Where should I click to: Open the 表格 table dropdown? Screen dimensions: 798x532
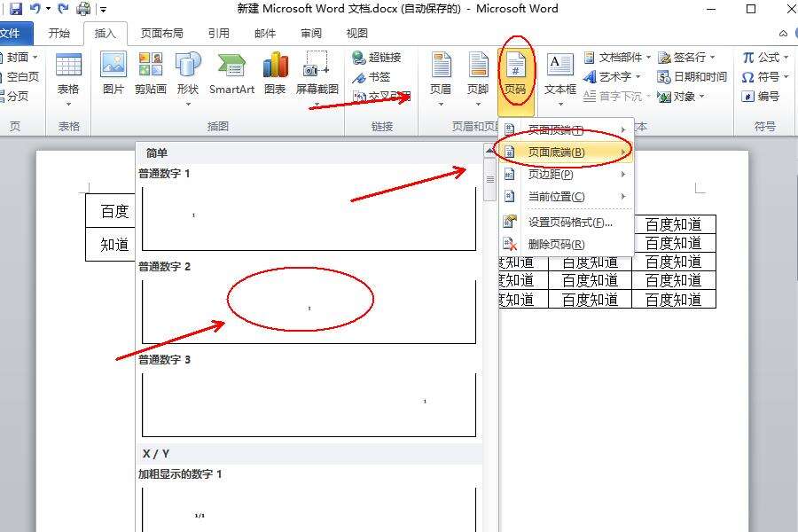pos(68,80)
